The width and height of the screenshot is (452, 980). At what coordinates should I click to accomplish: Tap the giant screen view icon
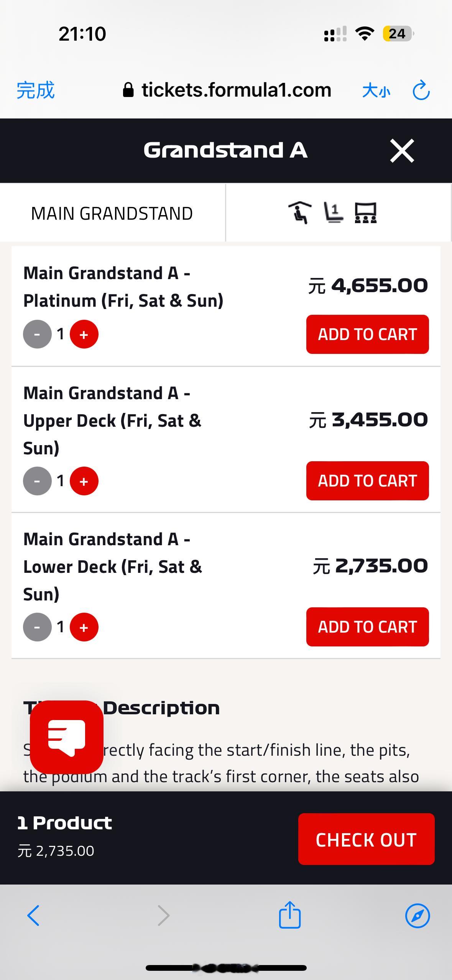pos(365,213)
